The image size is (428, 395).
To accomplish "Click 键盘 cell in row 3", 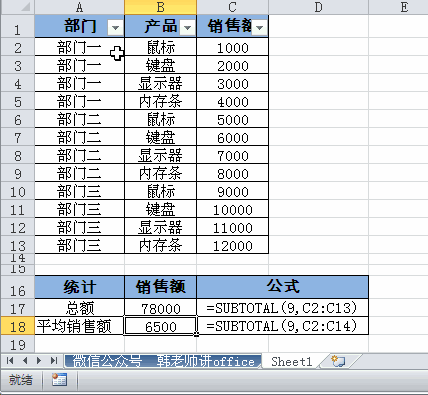I will (x=161, y=65).
